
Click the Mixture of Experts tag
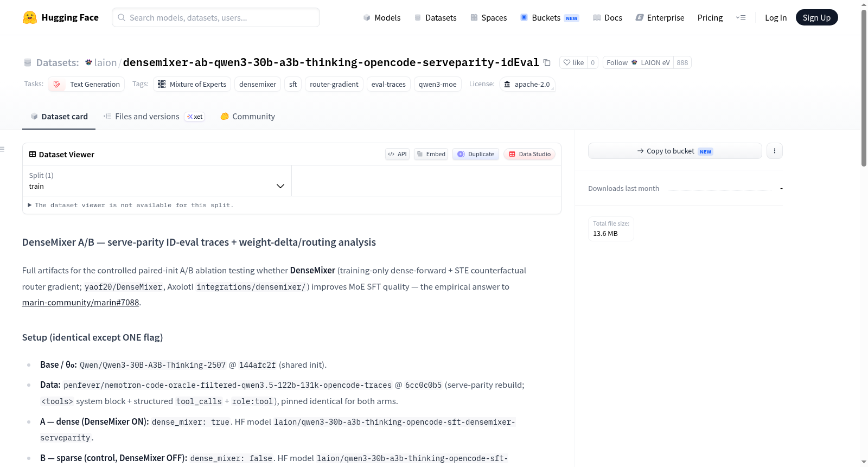(x=192, y=84)
